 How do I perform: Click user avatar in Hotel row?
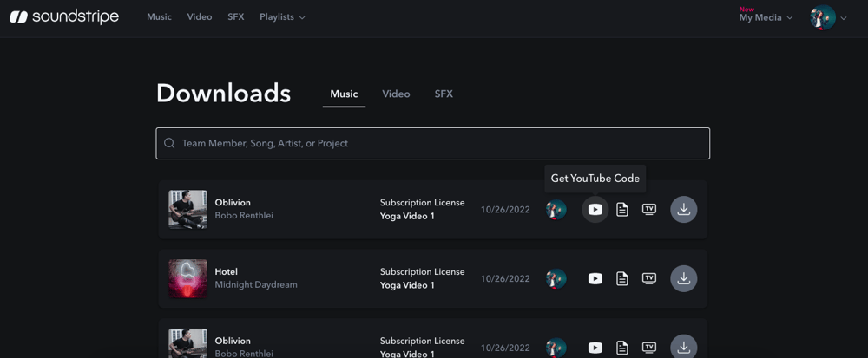pos(556,279)
